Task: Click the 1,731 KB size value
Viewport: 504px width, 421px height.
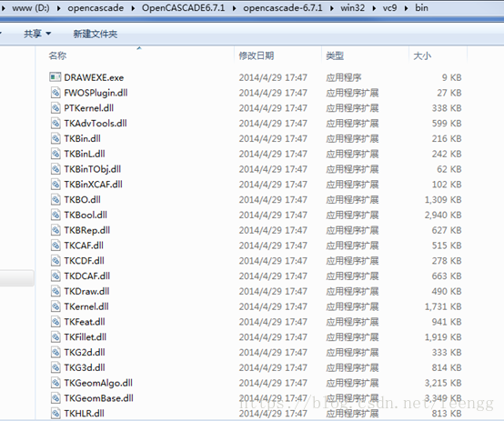Action: click(x=443, y=306)
